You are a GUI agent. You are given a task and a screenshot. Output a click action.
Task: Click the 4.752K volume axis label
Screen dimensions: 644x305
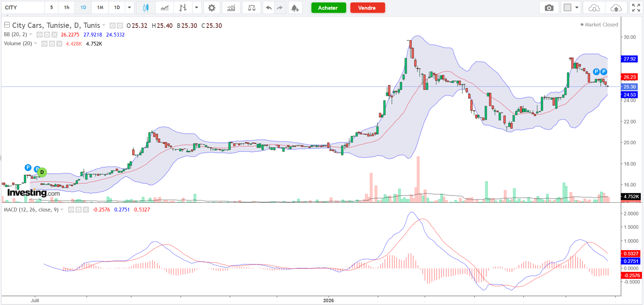[x=631, y=197]
